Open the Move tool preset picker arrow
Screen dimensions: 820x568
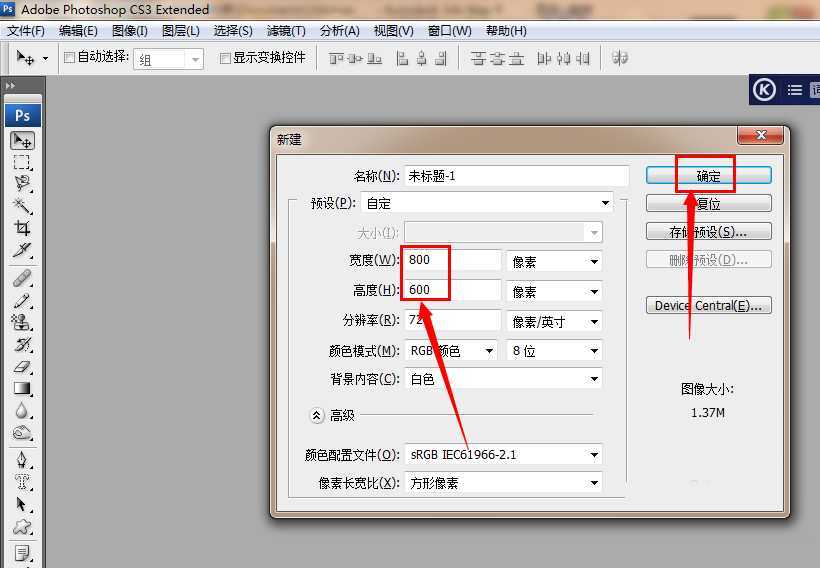(x=45, y=58)
